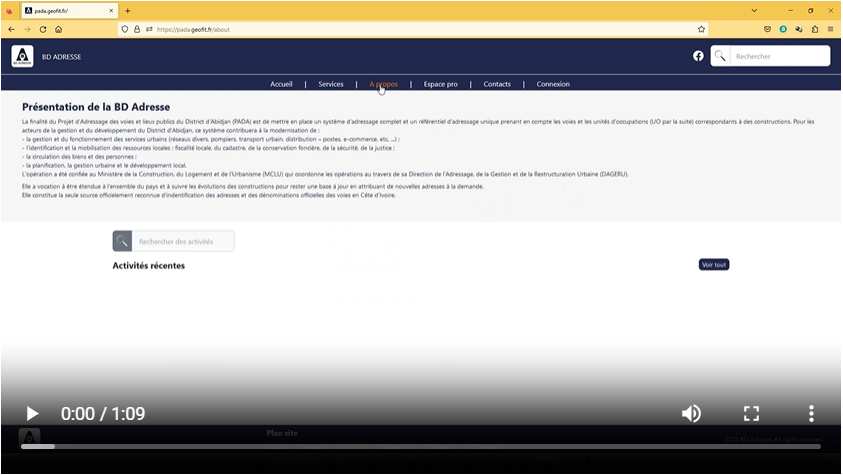Open the Connexion link
843x475 pixels.
pyautogui.click(x=553, y=84)
